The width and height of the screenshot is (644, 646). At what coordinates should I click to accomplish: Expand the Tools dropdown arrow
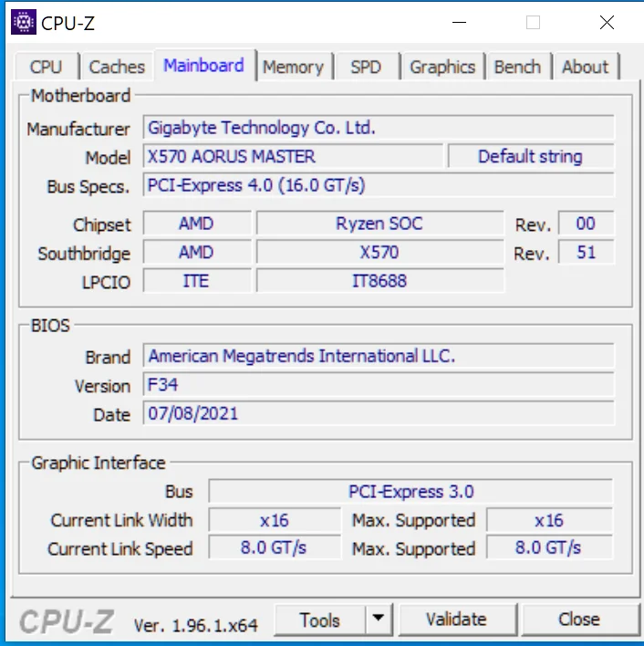[379, 620]
